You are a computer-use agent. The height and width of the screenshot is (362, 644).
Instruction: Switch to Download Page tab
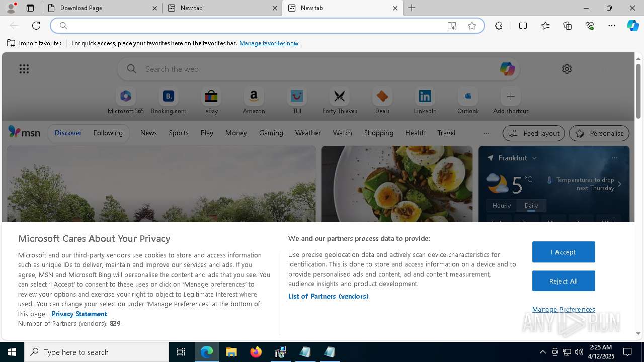pyautogui.click(x=102, y=8)
